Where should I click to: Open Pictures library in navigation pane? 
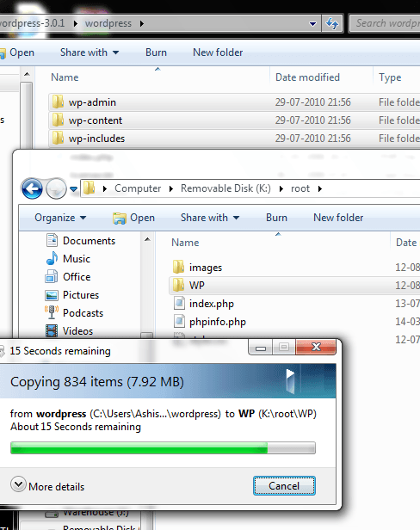[81, 295]
